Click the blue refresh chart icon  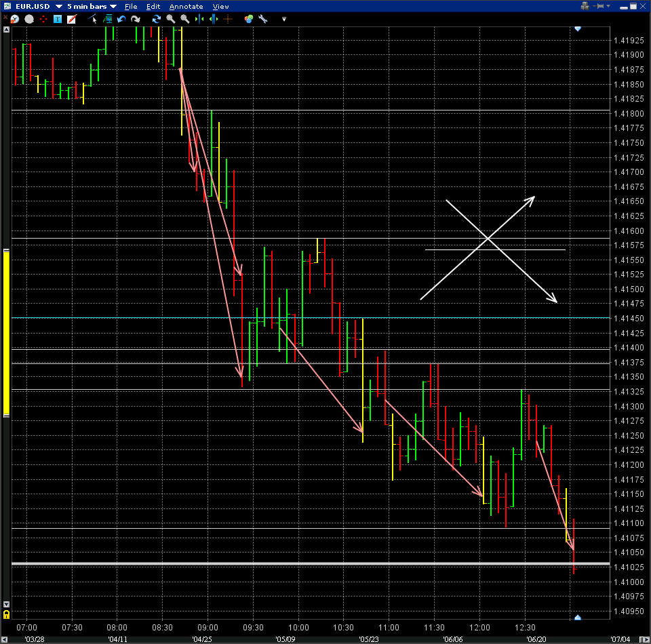coord(157,19)
